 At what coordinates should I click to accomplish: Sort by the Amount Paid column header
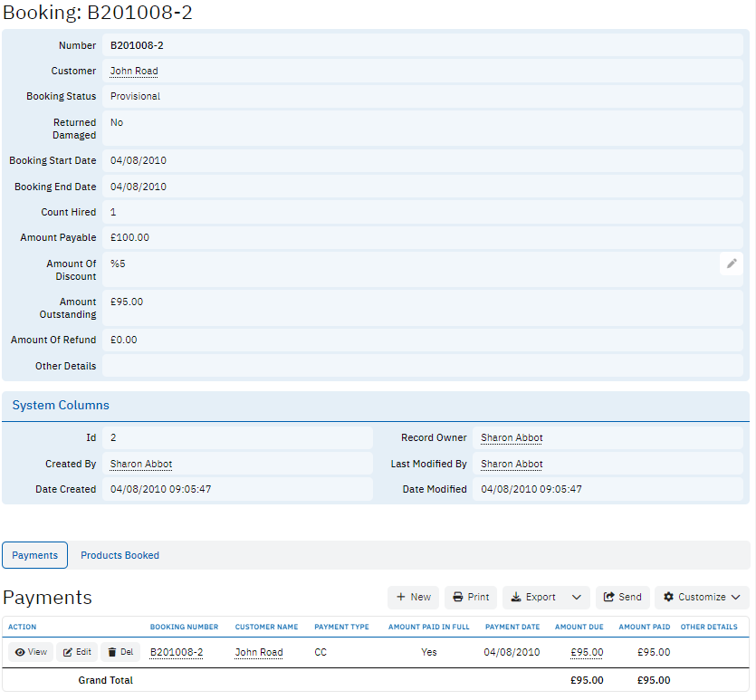[x=644, y=627]
